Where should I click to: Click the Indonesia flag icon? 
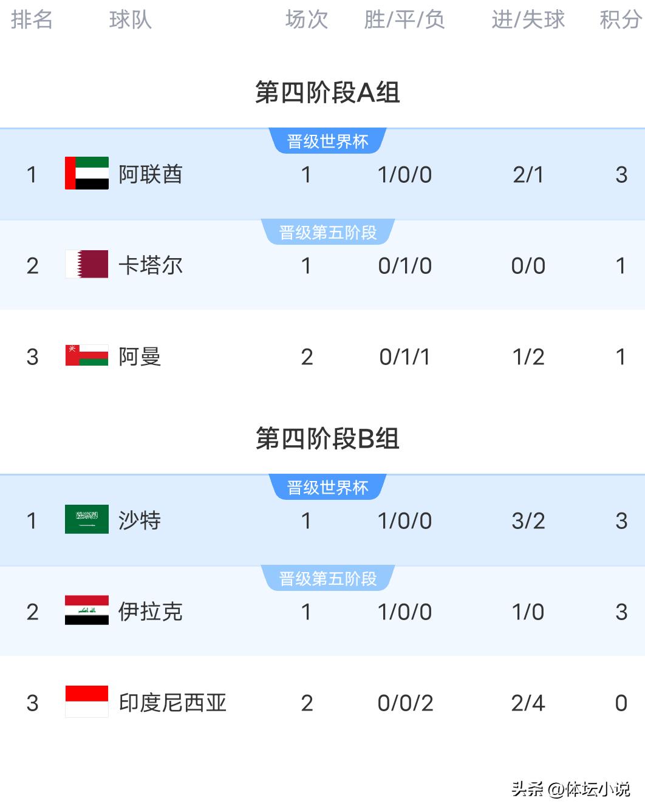click(x=87, y=702)
